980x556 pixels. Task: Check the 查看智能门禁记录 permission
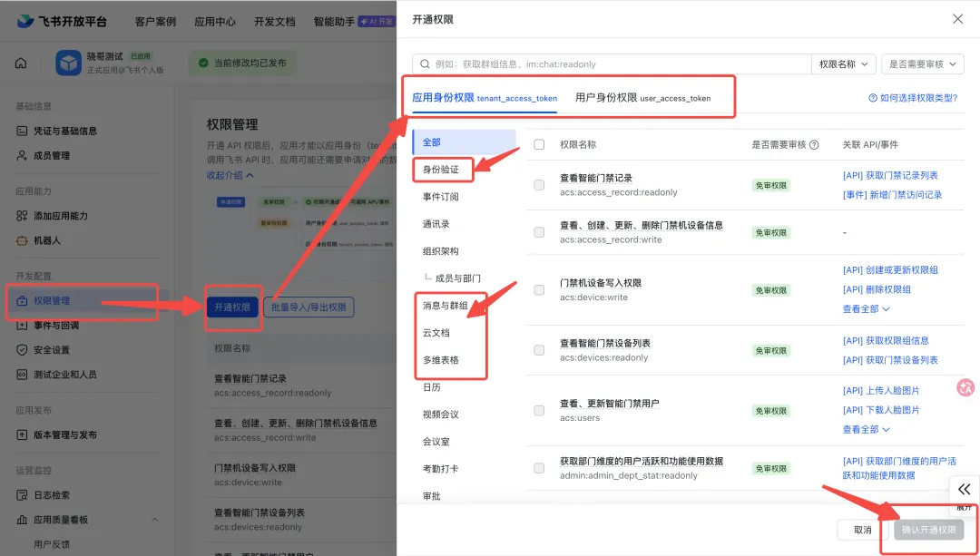[539, 185]
